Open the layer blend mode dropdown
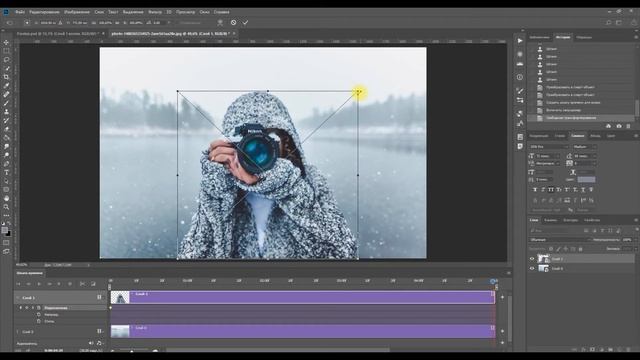Screen dimensions: 640x360 coord(560,240)
